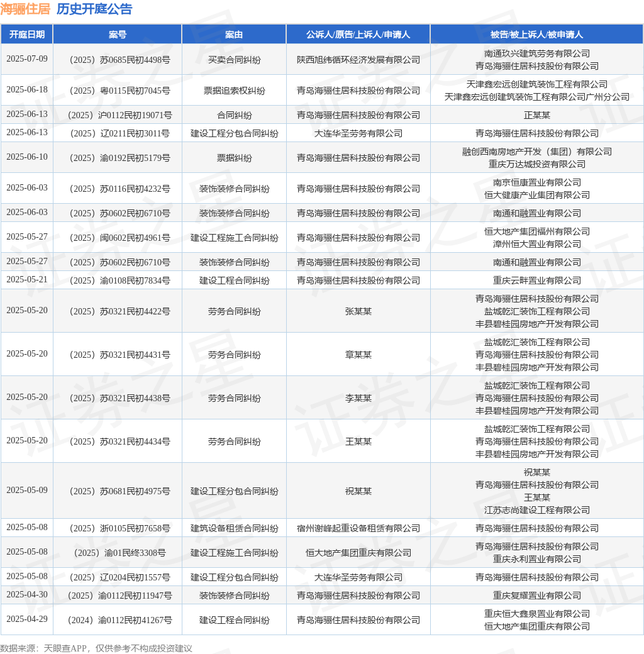
Task: Click the 被告/被上诉人/被申请人 column header
Action: click(x=537, y=34)
